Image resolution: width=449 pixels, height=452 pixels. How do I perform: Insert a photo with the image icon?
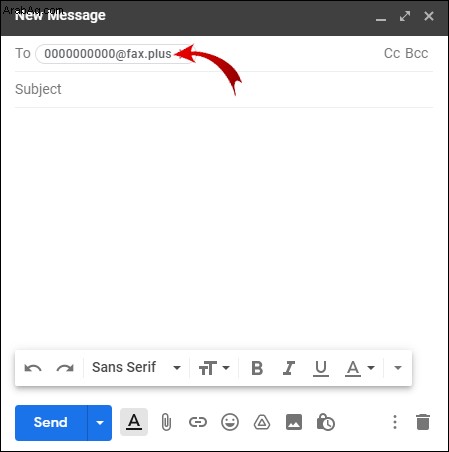tap(294, 422)
